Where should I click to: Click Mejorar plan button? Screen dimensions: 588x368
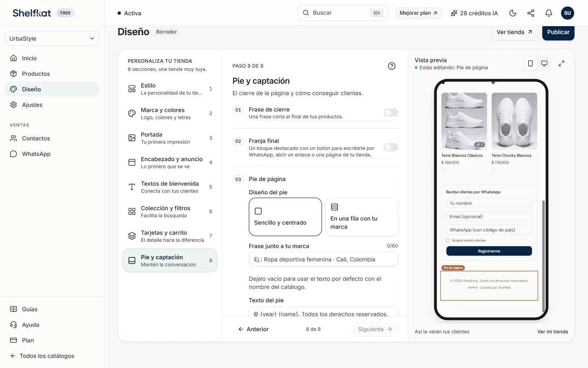tap(419, 13)
